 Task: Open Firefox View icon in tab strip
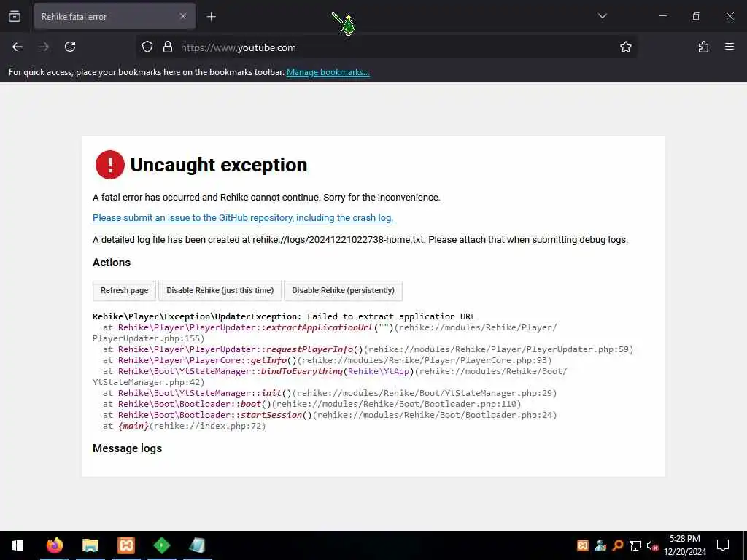15,17
